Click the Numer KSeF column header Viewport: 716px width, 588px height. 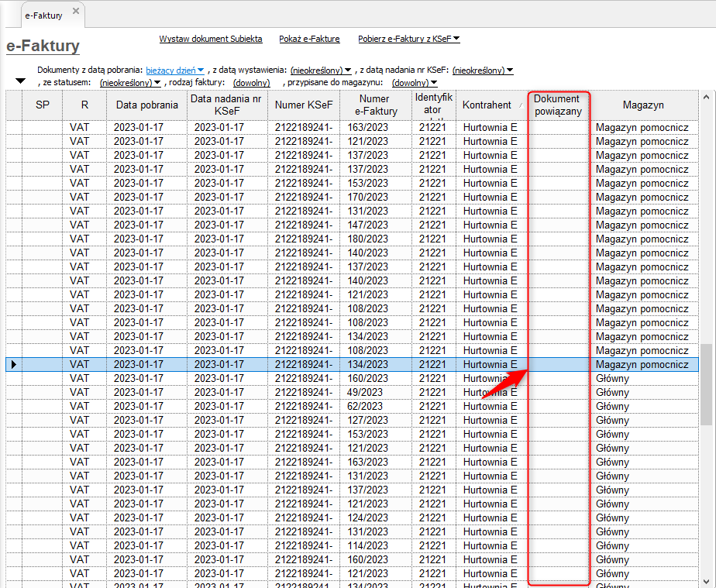(x=305, y=105)
